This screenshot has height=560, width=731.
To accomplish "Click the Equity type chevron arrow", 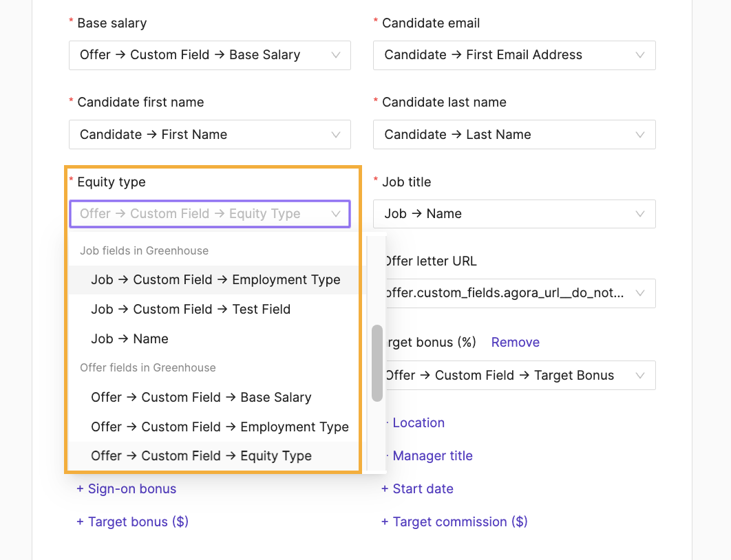I will click(x=336, y=214).
